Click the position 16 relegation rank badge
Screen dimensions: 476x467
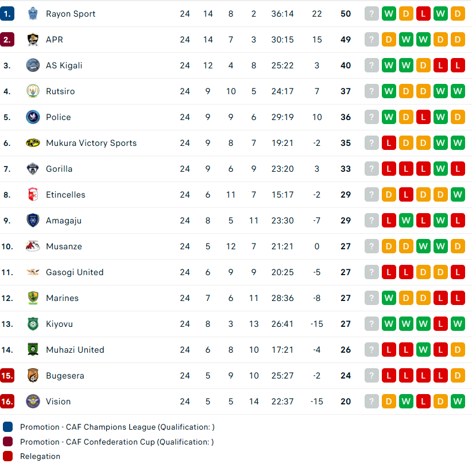[x=7, y=402]
